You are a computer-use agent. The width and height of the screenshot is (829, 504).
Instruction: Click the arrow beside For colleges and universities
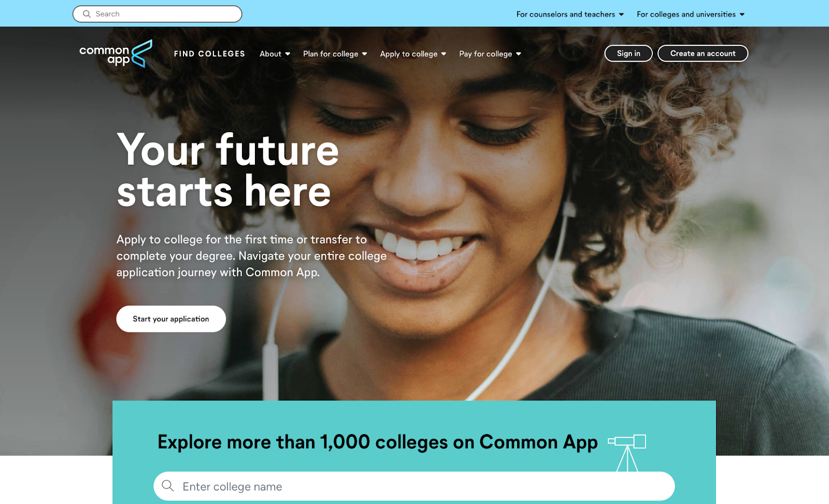point(742,15)
